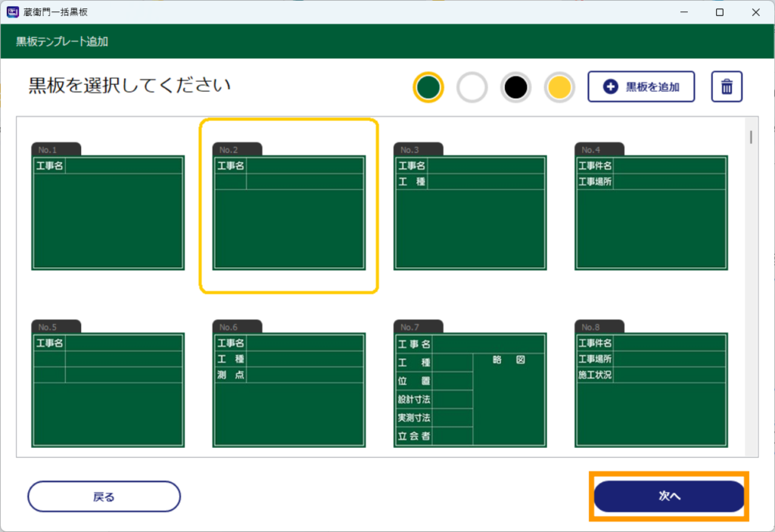Minimize the 蔵衛門一括黒板 window
The width and height of the screenshot is (775, 532).
(684, 12)
